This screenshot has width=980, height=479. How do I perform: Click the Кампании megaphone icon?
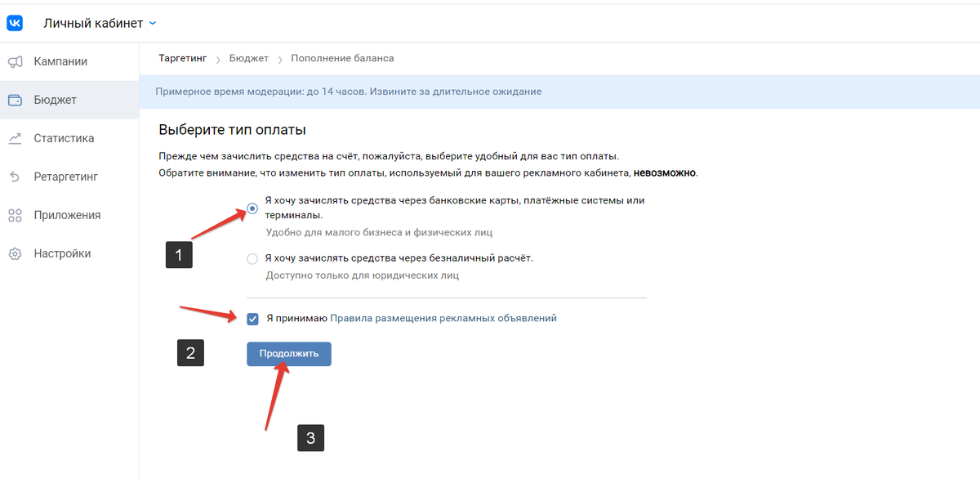pyautogui.click(x=15, y=61)
